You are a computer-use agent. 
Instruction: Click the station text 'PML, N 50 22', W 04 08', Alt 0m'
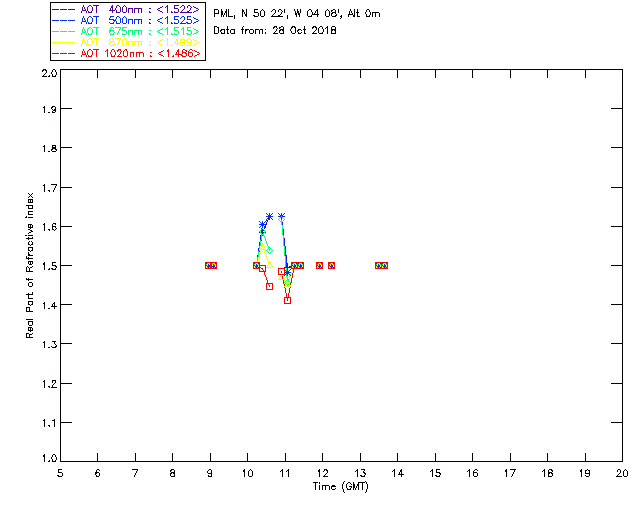[297, 13]
